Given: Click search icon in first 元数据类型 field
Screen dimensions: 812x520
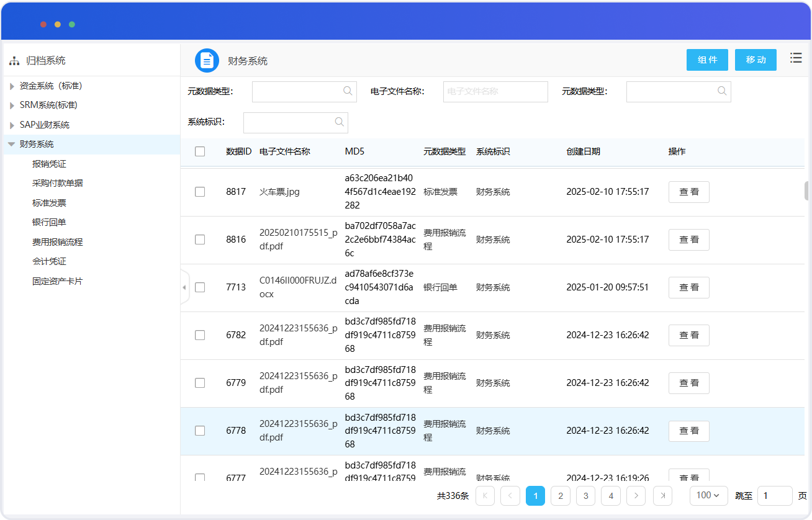Looking at the screenshot, I should (x=348, y=91).
